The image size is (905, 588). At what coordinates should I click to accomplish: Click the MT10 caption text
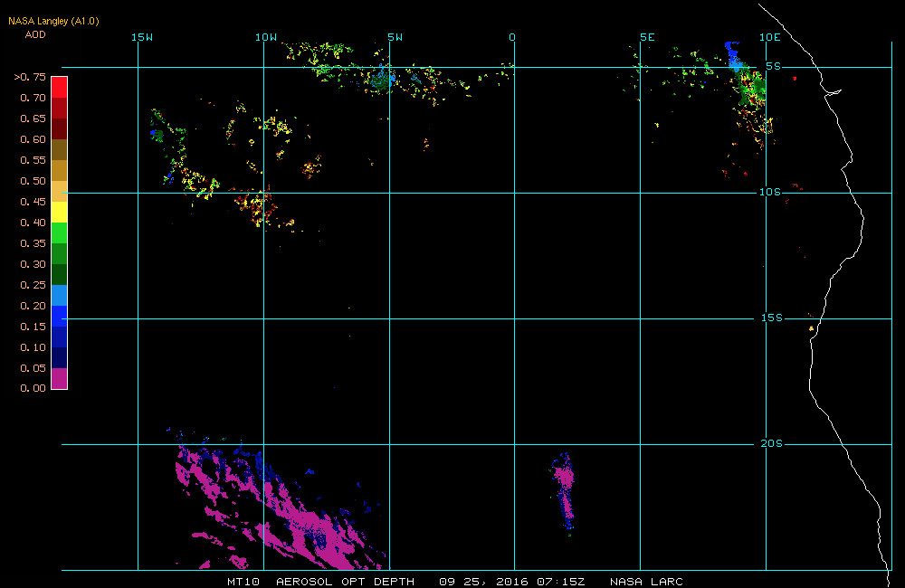tap(243, 582)
